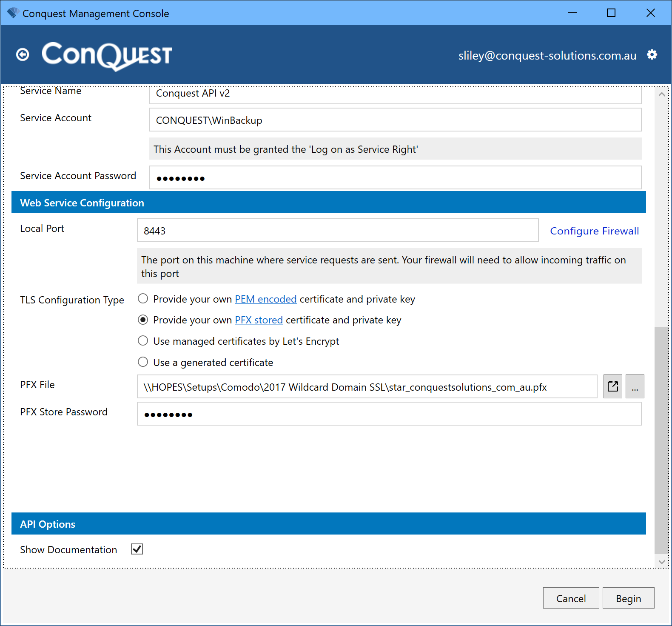Viewport: 672px width, 626px height.
Task: Focus the Service Account input field
Action: pos(395,120)
